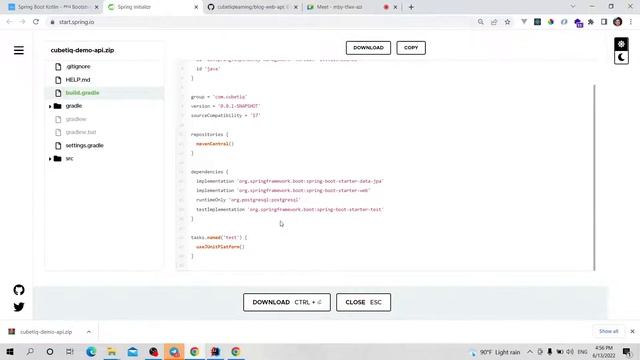The height and width of the screenshot is (360, 640).
Task: Click the code viewer vertical scrollbar
Action: 594,177
